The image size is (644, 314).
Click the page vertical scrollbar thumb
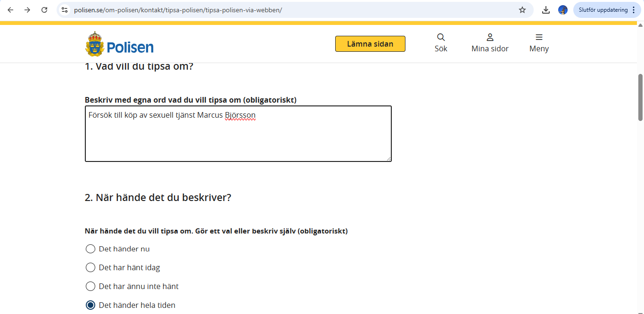point(640,97)
